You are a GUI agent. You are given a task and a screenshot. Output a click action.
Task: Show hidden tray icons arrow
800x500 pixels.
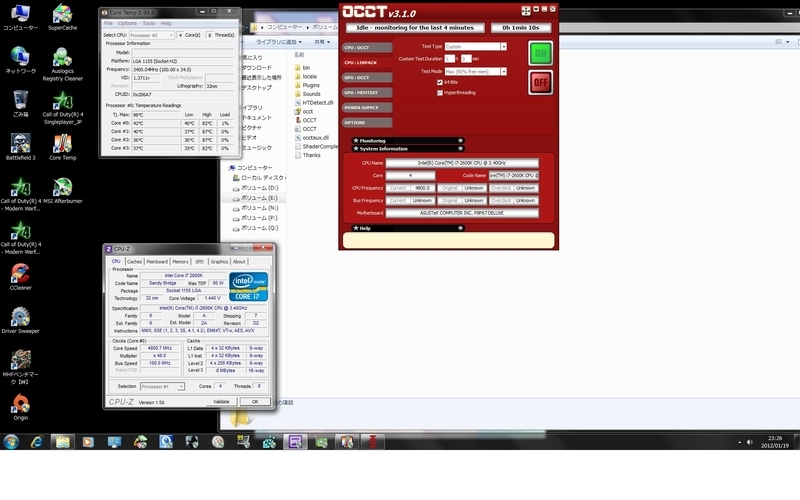click(739, 442)
